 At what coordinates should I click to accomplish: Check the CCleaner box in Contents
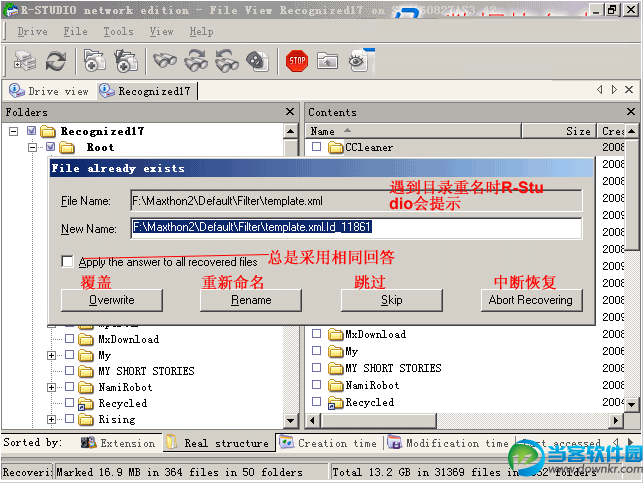click(x=316, y=146)
